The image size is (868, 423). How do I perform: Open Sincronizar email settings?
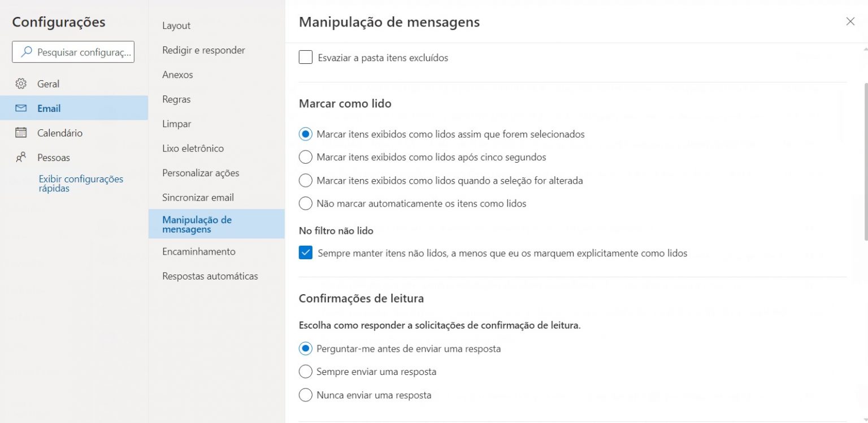click(x=216, y=198)
